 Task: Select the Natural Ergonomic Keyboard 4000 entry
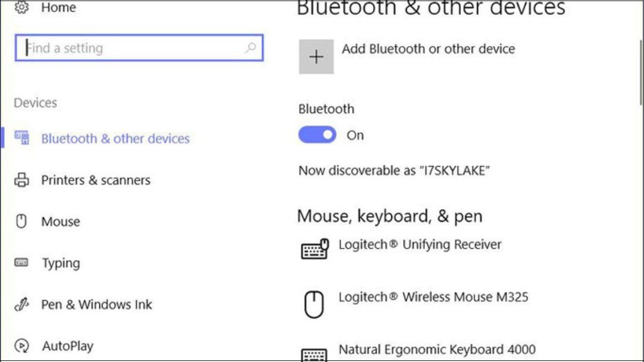pyautogui.click(x=438, y=349)
